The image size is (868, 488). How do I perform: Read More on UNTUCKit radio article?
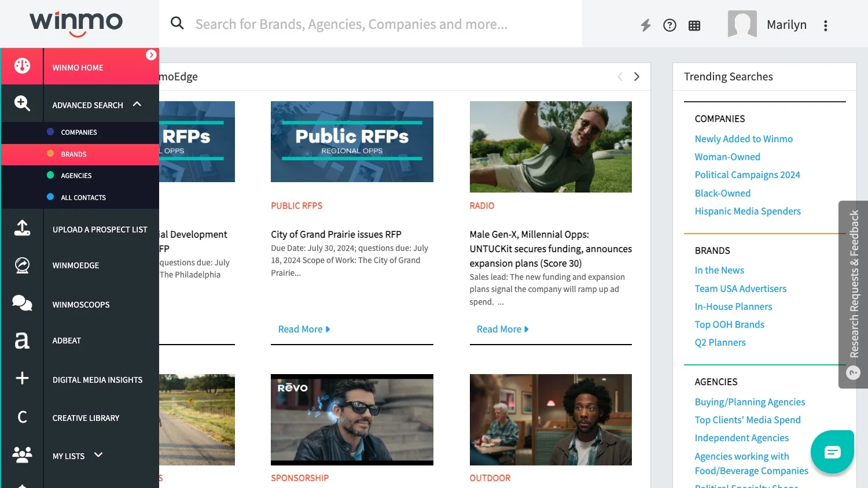click(502, 329)
